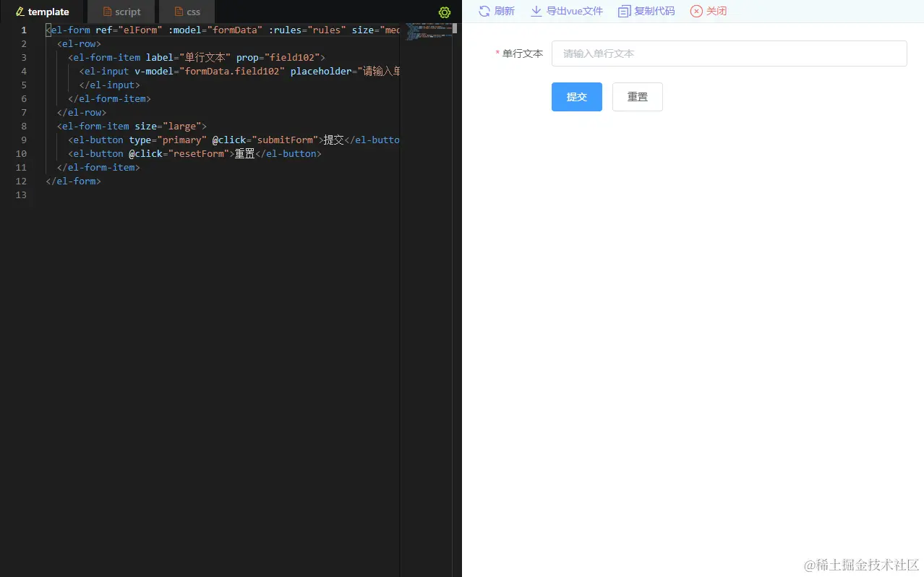Click the editor vertical scrollbar thumb
924x577 pixels.
[x=455, y=29]
